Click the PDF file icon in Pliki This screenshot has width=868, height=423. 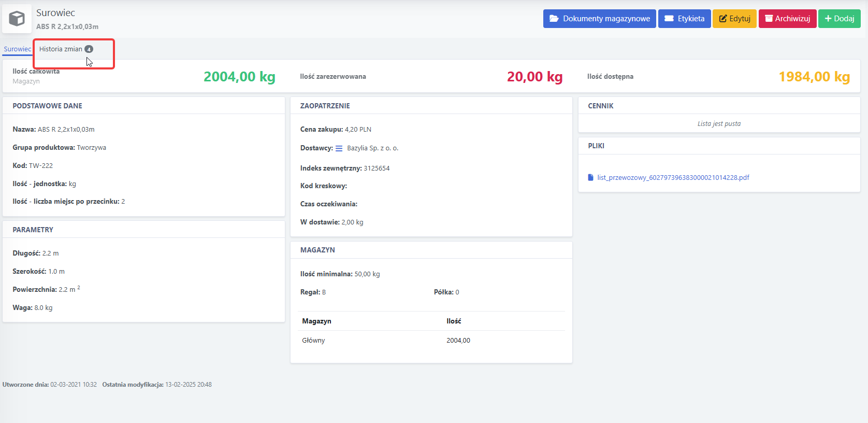tap(590, 177)
